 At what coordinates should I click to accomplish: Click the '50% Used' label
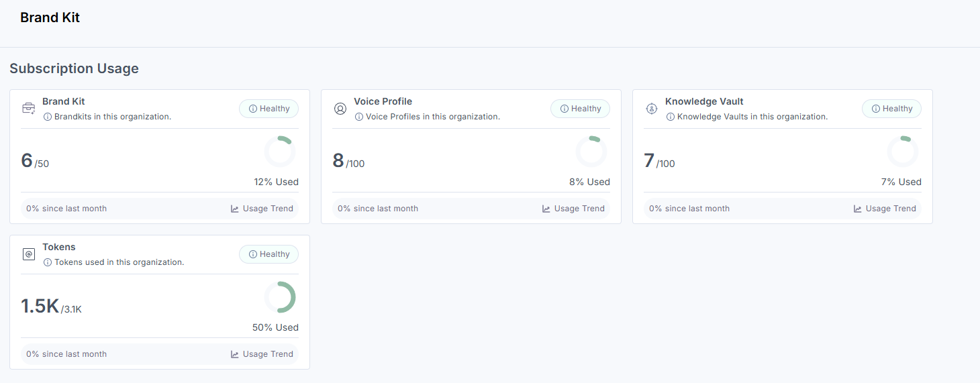[x=276, y=327]
